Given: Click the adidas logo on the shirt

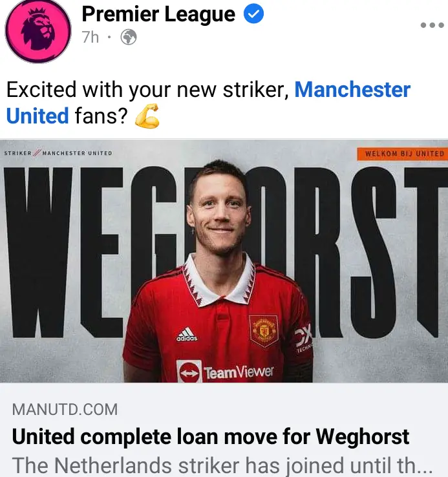Looking at the screenshot, I should [187, 334].
